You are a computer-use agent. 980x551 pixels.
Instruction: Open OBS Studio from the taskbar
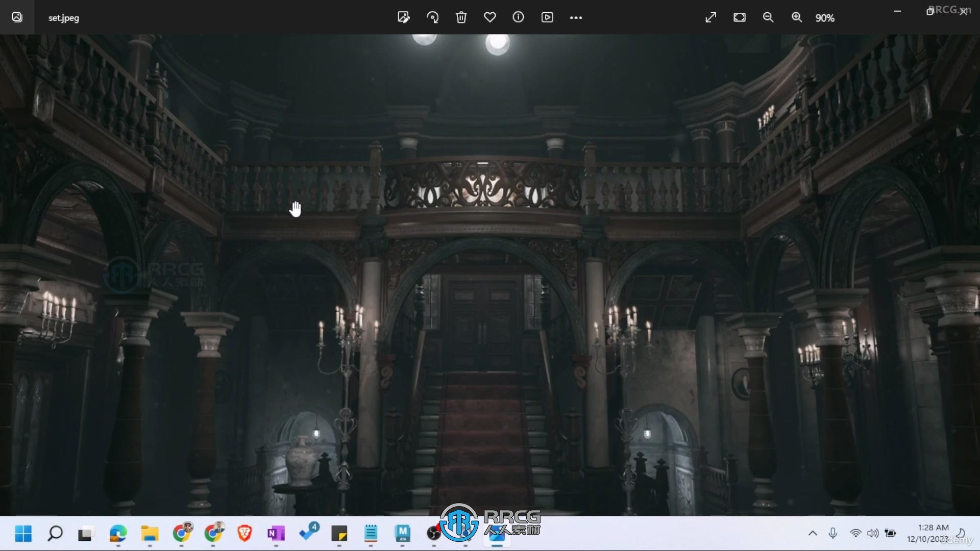434,534
